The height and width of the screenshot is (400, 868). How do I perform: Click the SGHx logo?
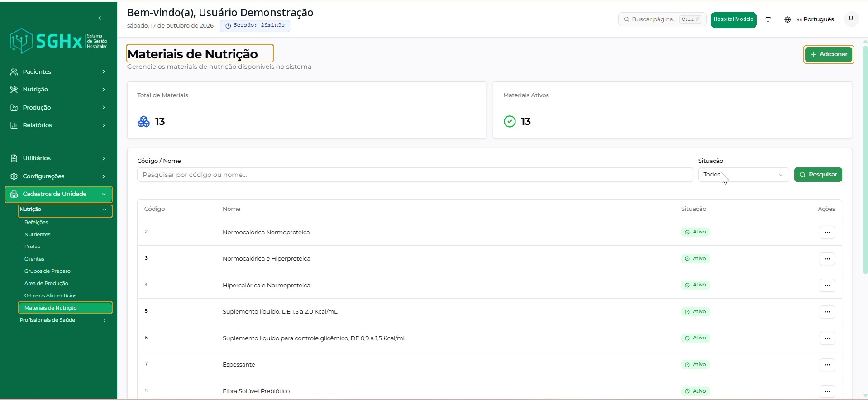[x=58, y=41]
